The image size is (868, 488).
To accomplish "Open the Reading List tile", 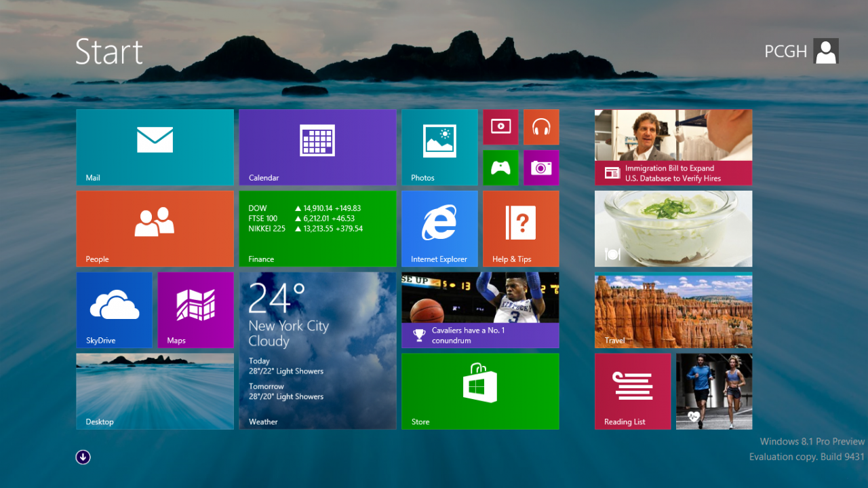I will pyautogui.click(x=633, y=392).
